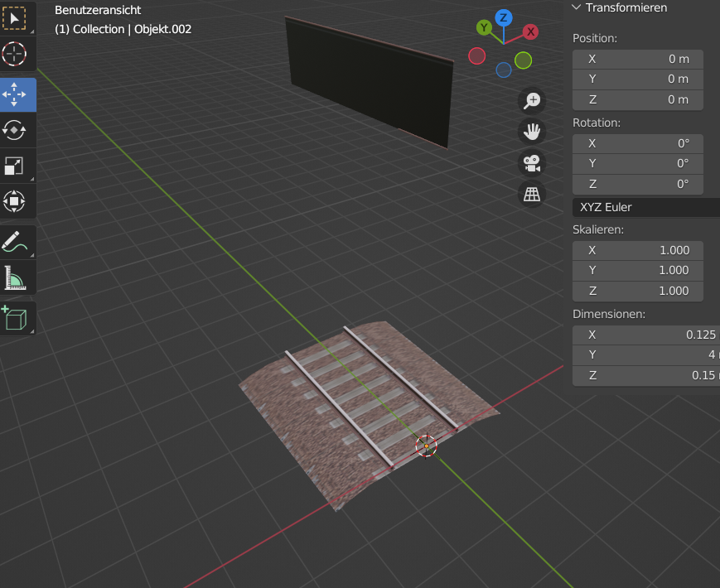Viewport: 720px width, 588px height.
Task: Activate the Transform tool
Action: [x=15, y=201]
